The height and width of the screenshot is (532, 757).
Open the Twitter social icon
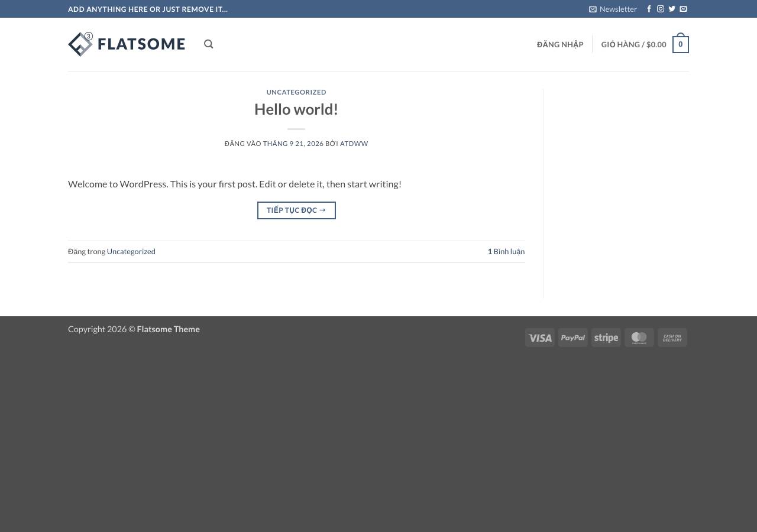click(x=672, y=9)
